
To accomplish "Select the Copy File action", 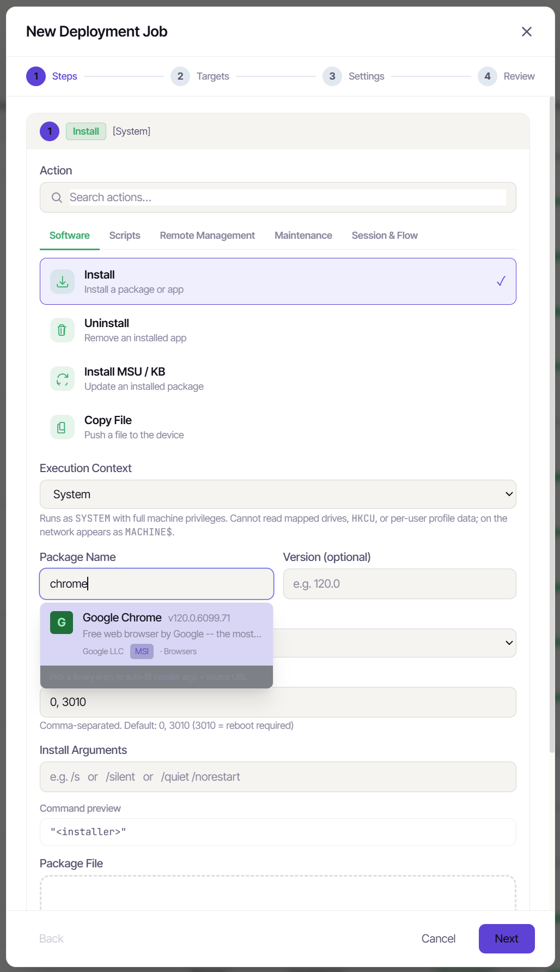I will point(278,427).
